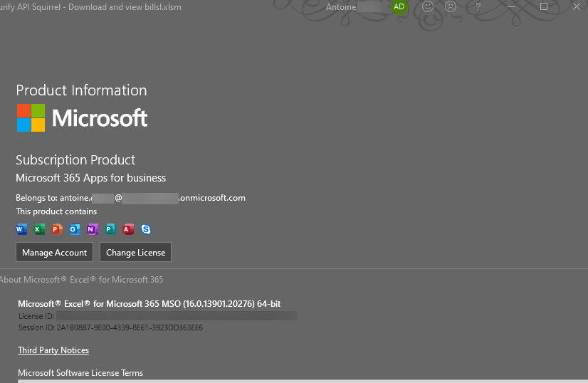Viewport: 588px width, 383px height.
Task: Click the Change License button
Action: pyautogui.click(x=135, y=252)
